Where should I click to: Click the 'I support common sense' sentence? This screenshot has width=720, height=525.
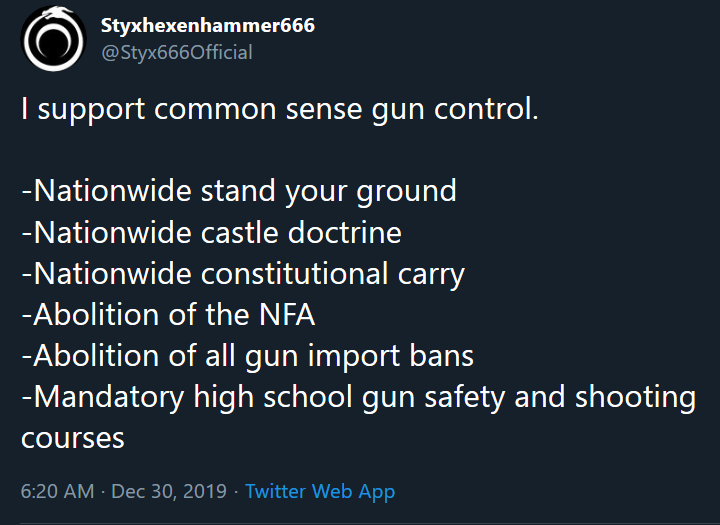pos(280,110)
